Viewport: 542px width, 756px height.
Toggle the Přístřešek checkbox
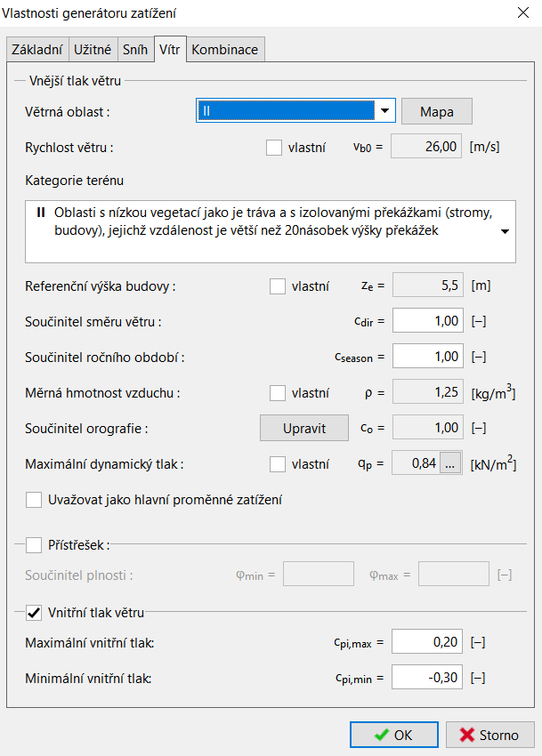click(34, 545)
